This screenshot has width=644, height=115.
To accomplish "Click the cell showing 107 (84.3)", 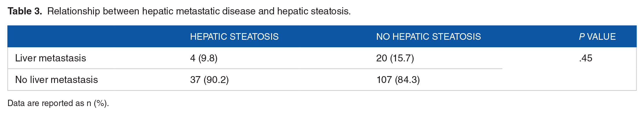I will 398,80.
